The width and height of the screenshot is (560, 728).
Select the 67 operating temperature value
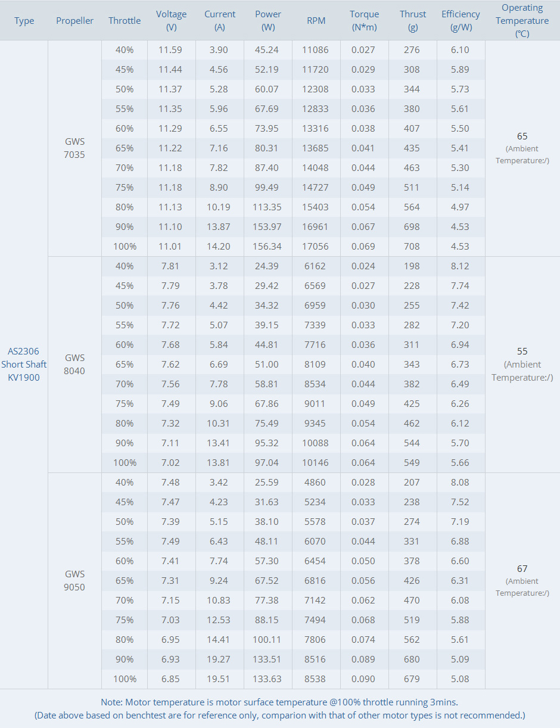(x=522, y=568)
